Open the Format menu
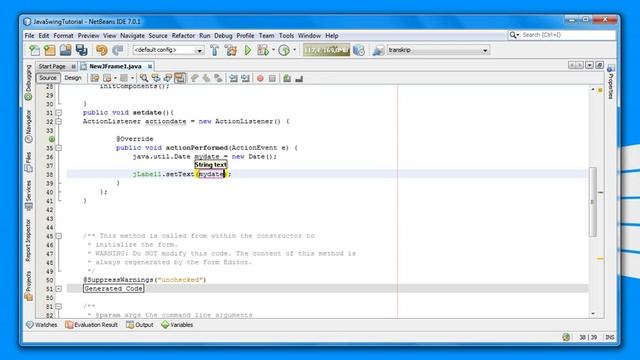Viewport: 640px width, 360px height. (63, 36)
